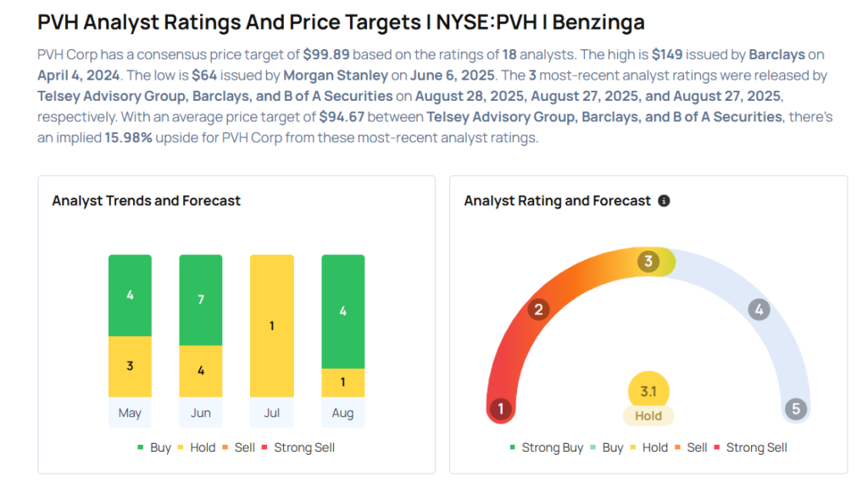Click the Hold rating badge under 3.1
Screen dimensions: 868x494
[648, 416]
